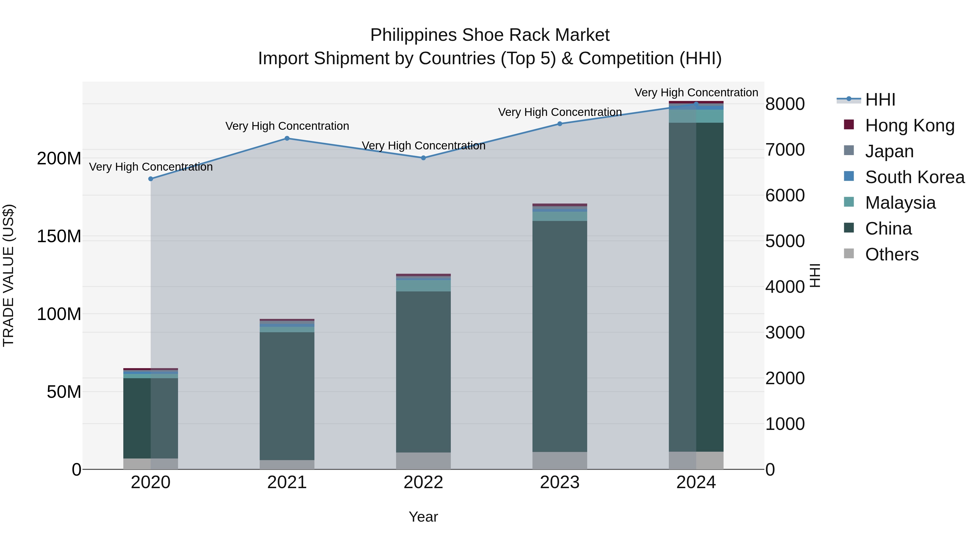Click the 1000 HHI axis tick

pos(785,424)
